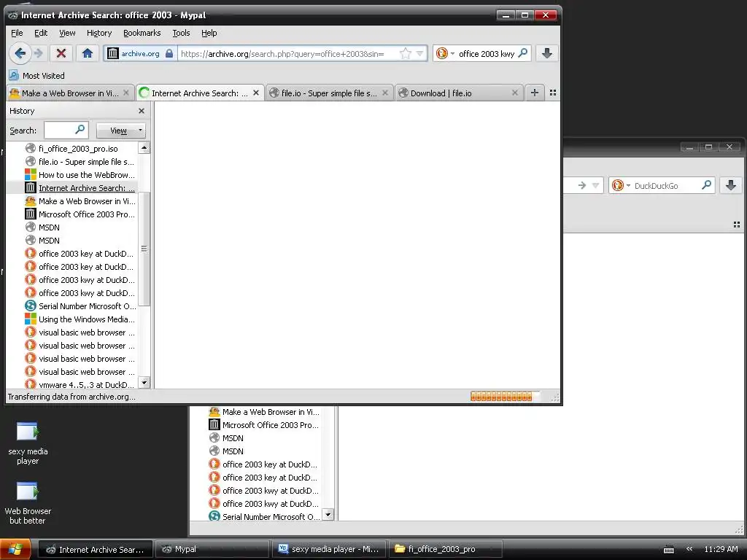This screenshot has height=560, width=747.
Task: Open the Help menu
Action: [x=209, y=33]
